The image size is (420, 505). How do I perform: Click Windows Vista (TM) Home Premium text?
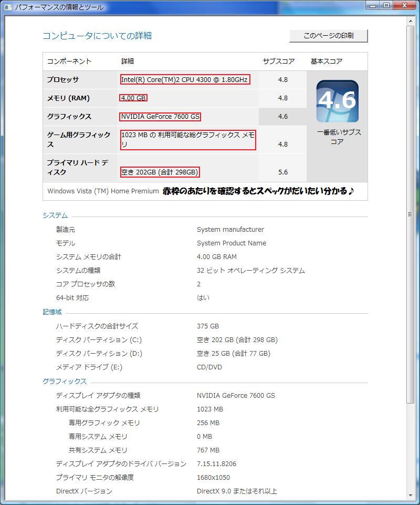coord(103,191)
